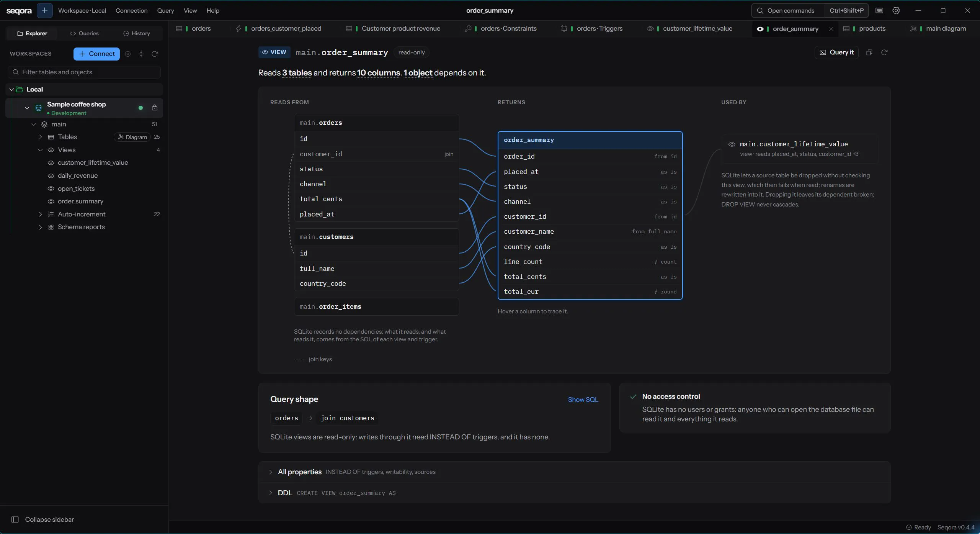Expand Schema reports node
This screenshot has width=980, height=534.
pyautogui.click(x=40, y=227)
